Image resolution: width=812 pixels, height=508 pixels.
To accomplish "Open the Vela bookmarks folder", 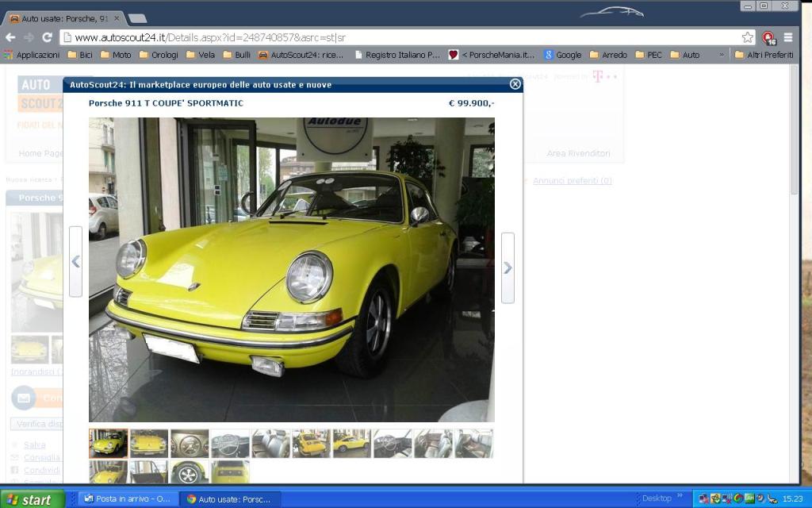I will [x=201, y=55].
